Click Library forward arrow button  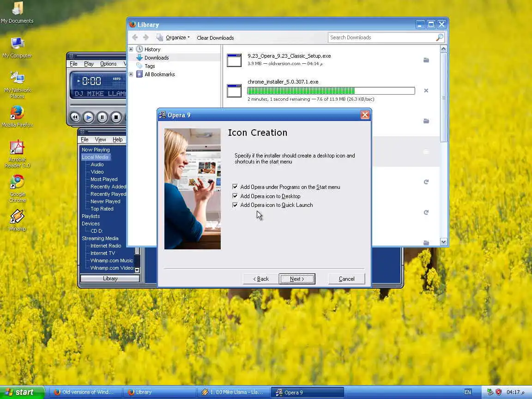146,37
